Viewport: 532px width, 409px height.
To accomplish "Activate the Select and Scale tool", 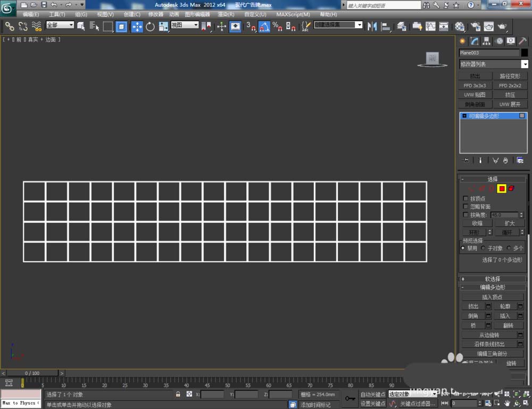I will [x=163, y=26].
